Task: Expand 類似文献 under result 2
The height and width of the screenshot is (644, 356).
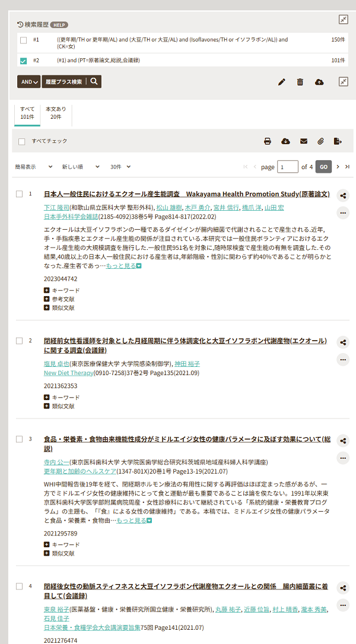Action: coord(59,406)
